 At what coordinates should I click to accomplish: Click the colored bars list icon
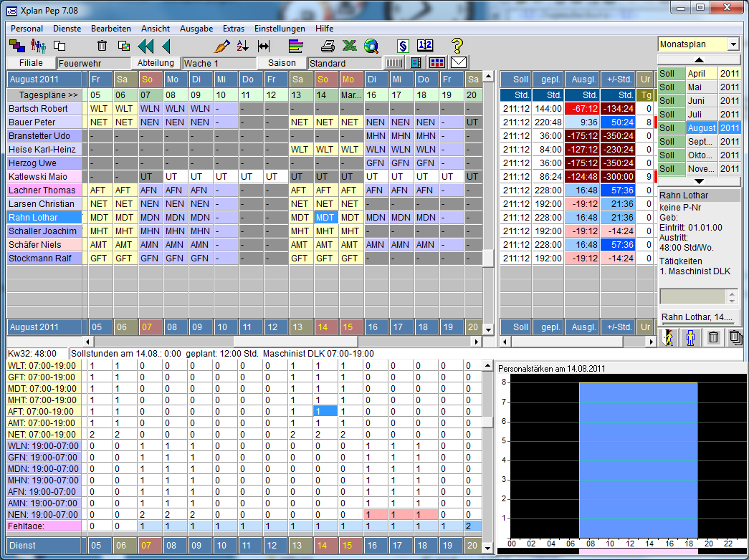click(296, 46)
